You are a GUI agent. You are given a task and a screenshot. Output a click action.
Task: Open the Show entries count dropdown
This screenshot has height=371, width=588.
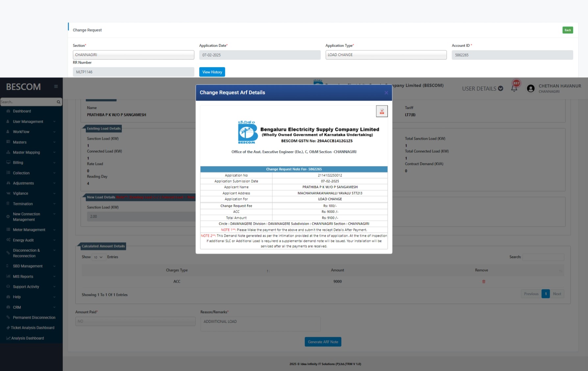pyautogui.click(x=98, y=257)
